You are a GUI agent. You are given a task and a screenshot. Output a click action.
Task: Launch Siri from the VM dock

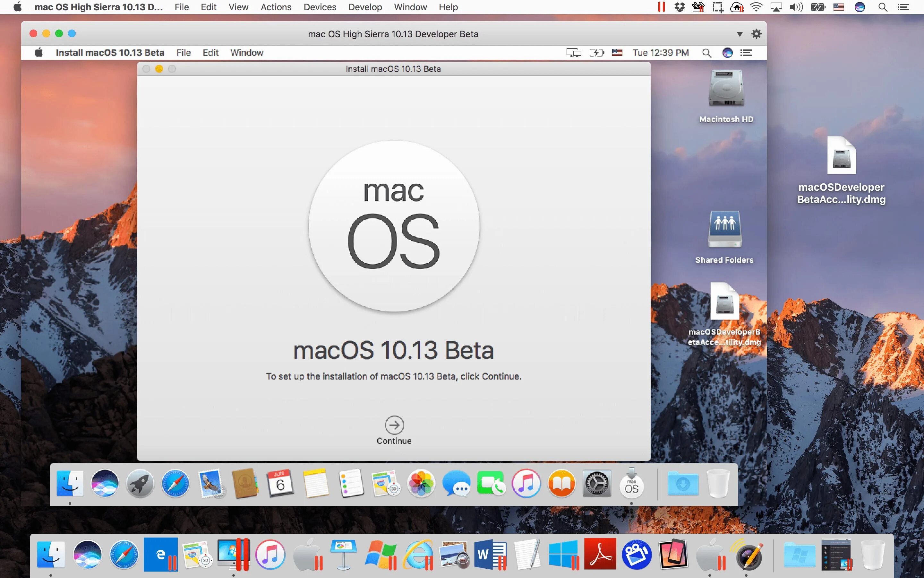[x=105, y=483]
